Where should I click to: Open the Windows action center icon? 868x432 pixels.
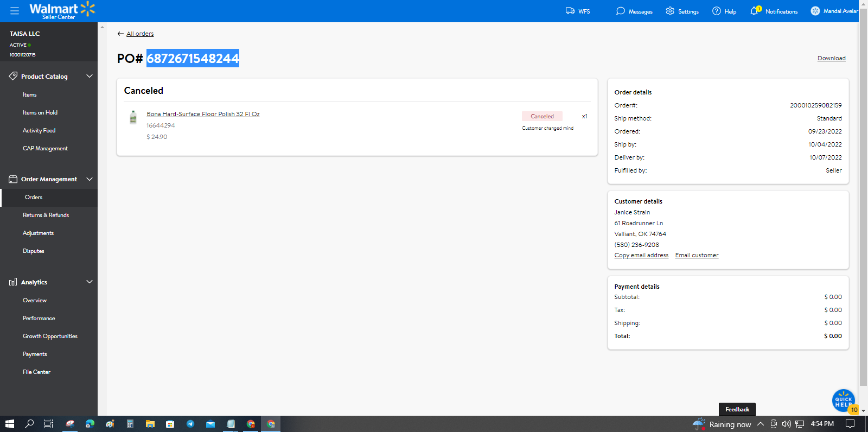click(850, 424)
